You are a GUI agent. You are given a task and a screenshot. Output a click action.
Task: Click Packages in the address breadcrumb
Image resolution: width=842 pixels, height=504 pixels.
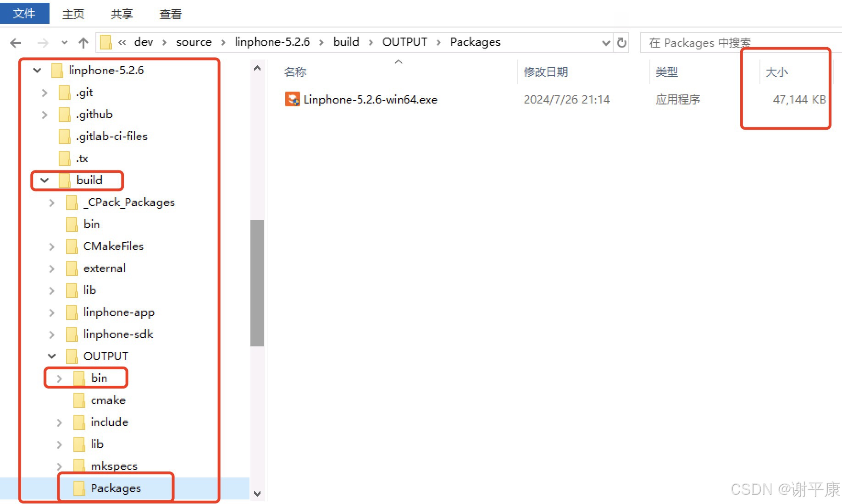click(x=475, y=42)
